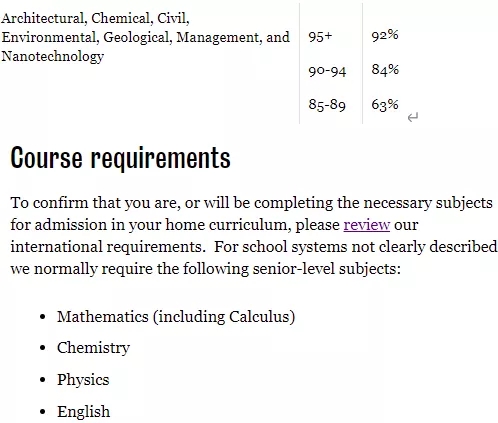Click the 90-94 grade range
The width and height of the screenshot is (498, 423).
coord(327,71)
